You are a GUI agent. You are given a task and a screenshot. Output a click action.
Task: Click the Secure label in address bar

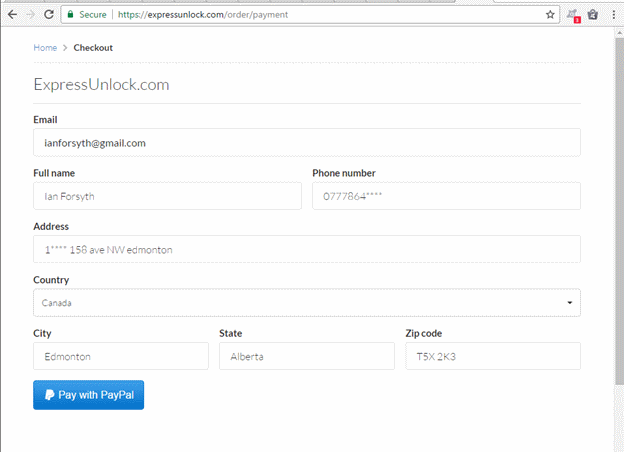[93, 15]
